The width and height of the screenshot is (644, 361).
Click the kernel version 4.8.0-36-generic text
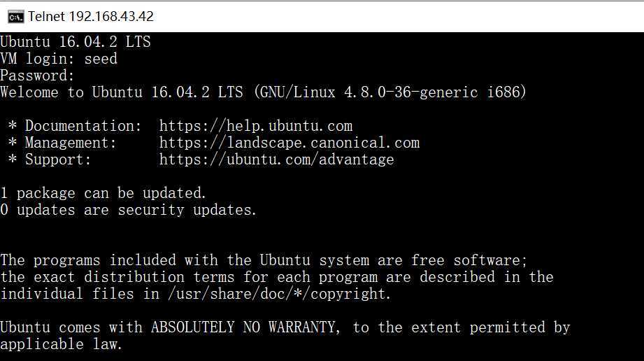point(410,92)
